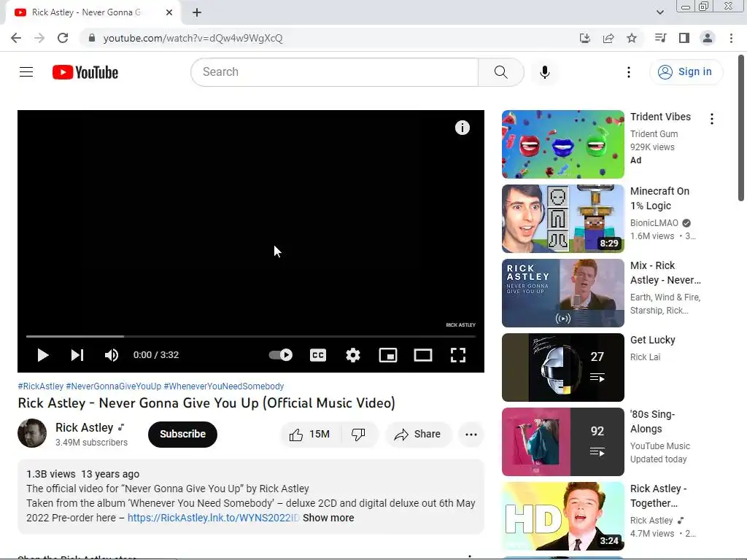Viewport: 747px width, 560px height.
Task: Open Rick Astley - Together video thumbnail
Action: tap(562, 516)
